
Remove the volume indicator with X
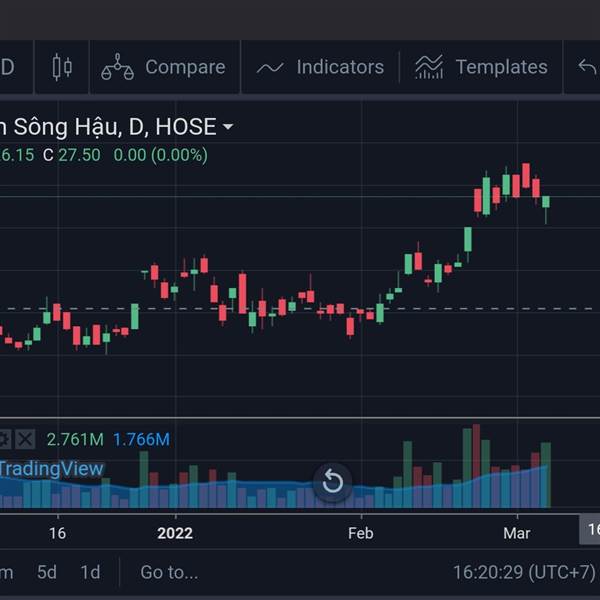pyautogui.click(x=25, y=439)
